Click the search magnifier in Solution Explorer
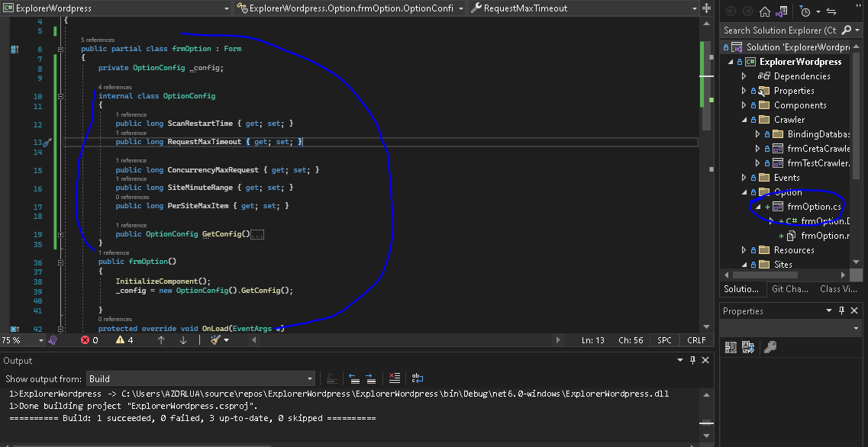868x447 pixels. pos(845,30)
